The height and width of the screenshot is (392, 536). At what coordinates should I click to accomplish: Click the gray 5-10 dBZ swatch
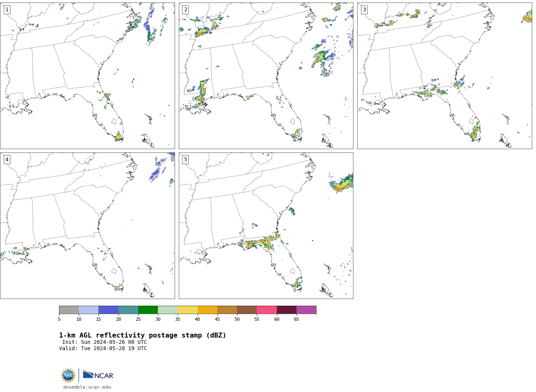tap(69, 310)
